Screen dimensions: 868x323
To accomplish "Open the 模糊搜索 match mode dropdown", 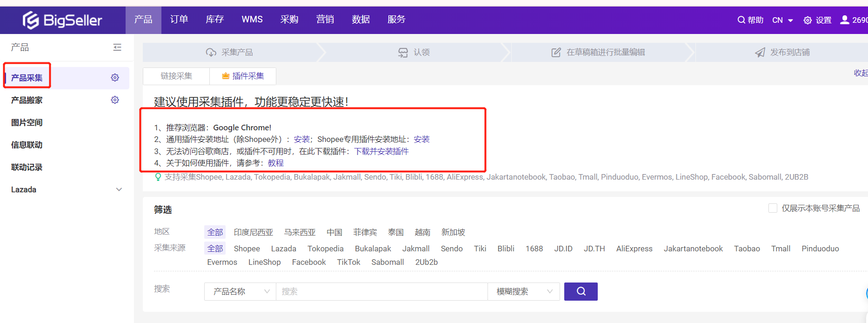I will point(523,291).
